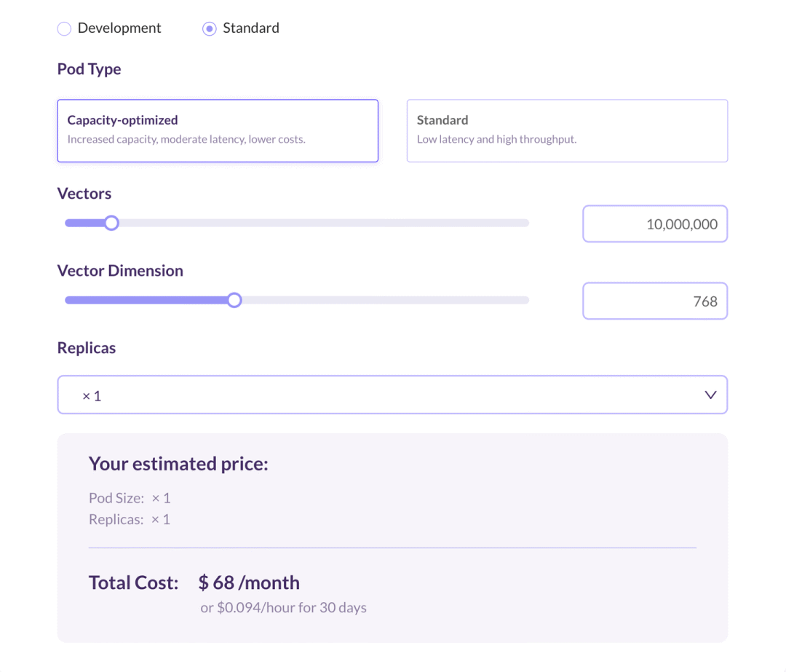Click the Replicas × 1 summary line
This screenshot has height=672, width=786.
click(130, 520)
